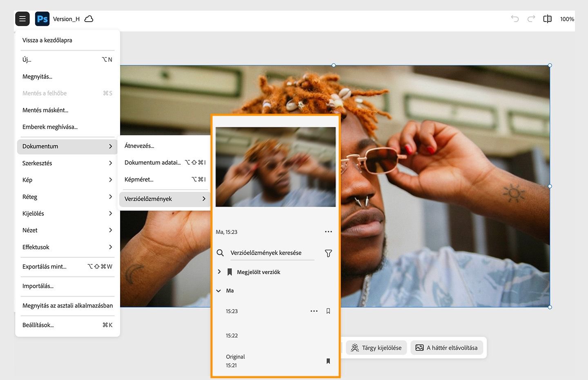The height and width of the screenshot is (380, 588).
Task: Choose Megnyitás... from the menu
Action: (x=67, y=76)
